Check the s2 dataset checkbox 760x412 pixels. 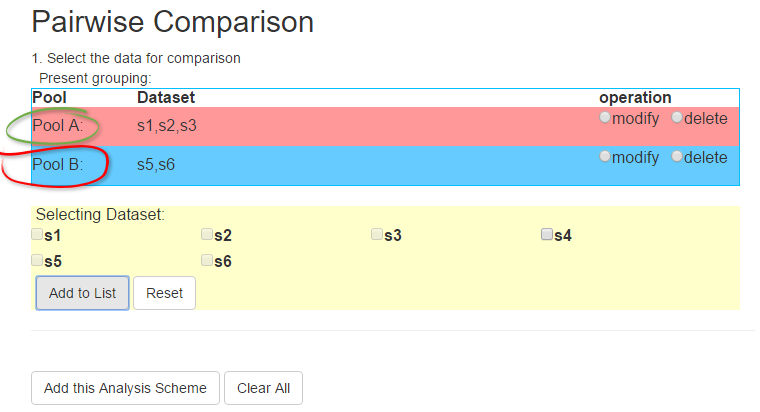207,235
